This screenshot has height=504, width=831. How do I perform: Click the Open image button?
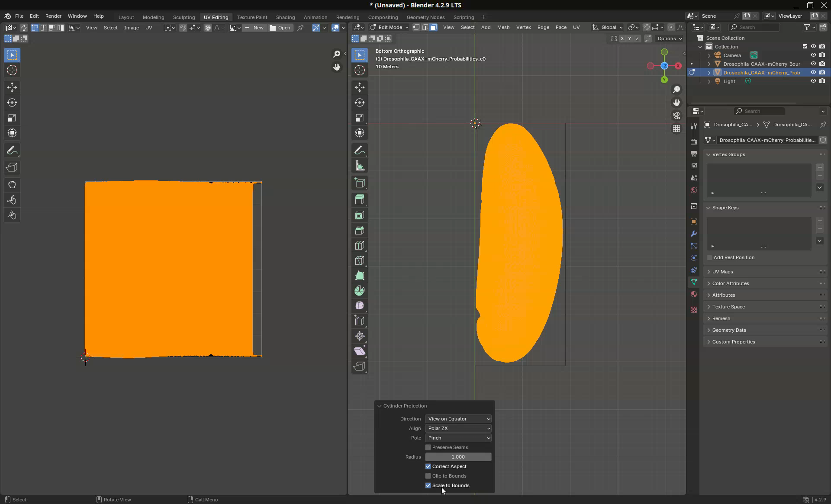point(280,28)
